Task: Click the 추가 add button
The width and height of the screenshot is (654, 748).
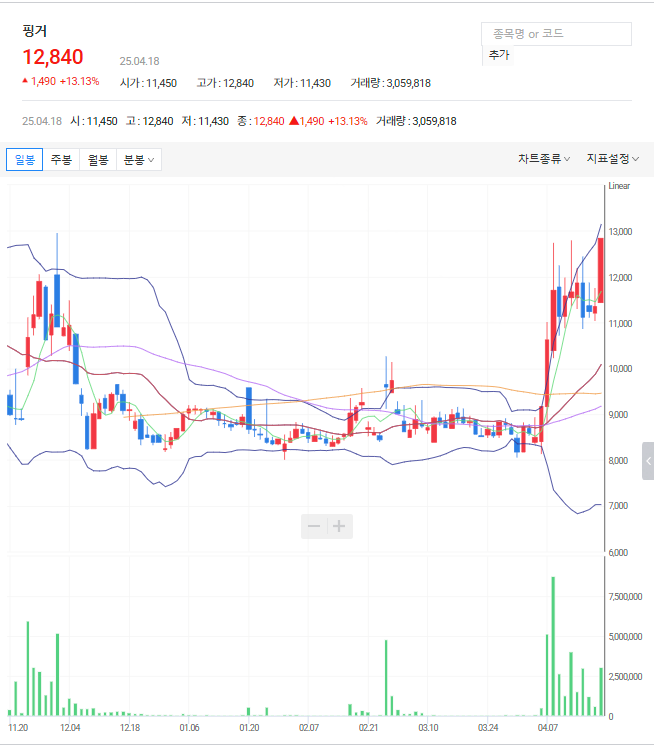Action: (x=498, y=55)
